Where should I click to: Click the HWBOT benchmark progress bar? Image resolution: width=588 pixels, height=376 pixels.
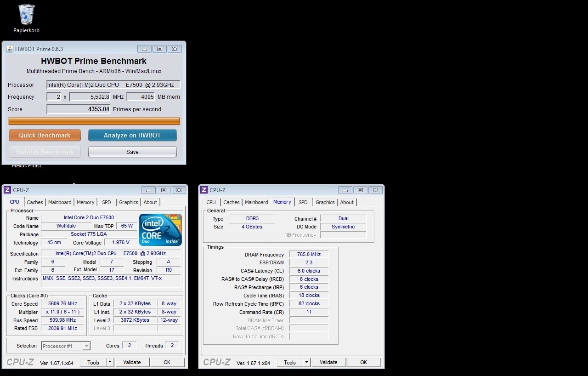(x=94, y=121)
